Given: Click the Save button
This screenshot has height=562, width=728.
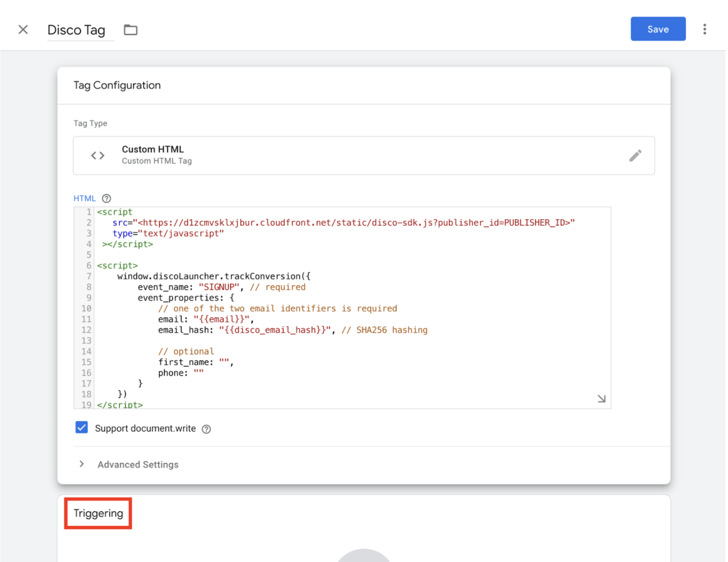Looking at the screenshot, I should pos(658,29).
